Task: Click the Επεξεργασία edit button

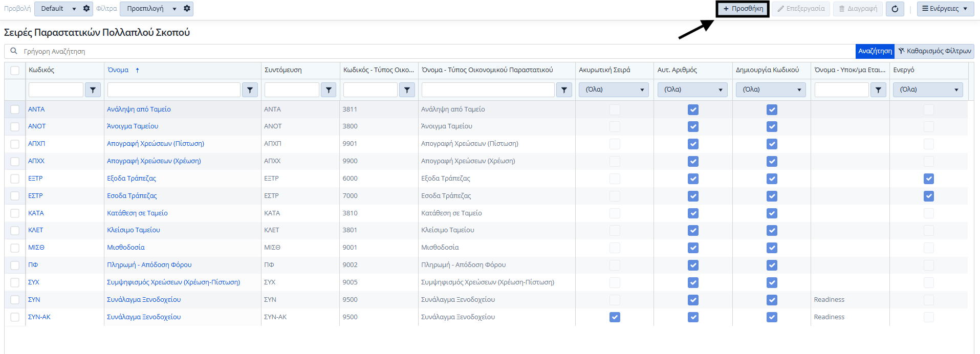Action: point(801,9)
